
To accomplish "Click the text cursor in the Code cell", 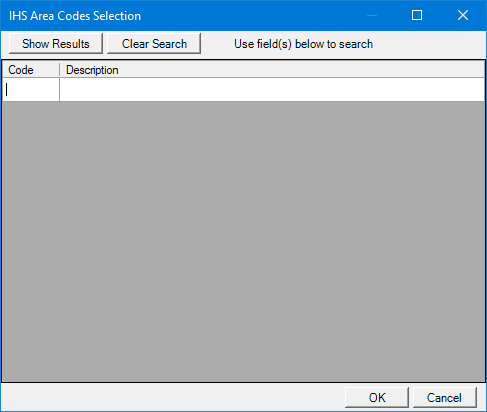I will tap(7, 89).
